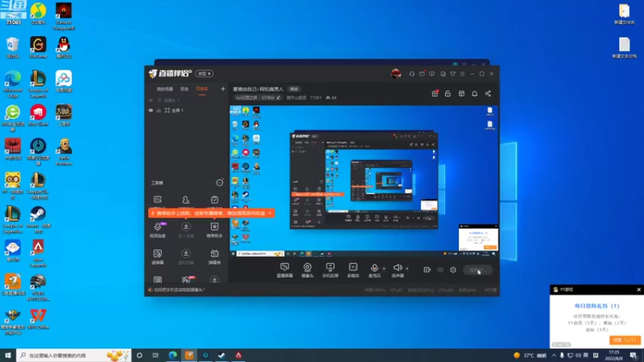The width and height of the screenshot is (644, 362).
Task: Open the live danmaku (直播弹幕) tool
Action: [x=284, y=270]
